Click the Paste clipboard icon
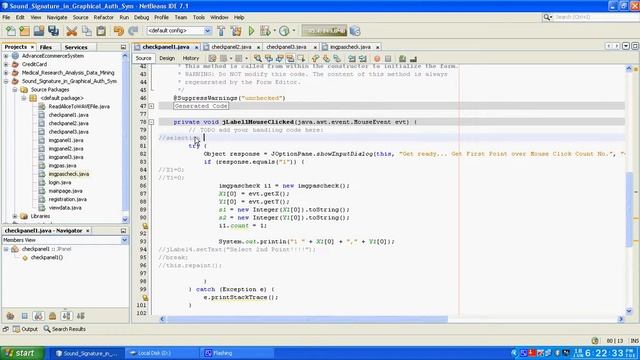Screen dimensions: 640x360 (x=101, y=31)
